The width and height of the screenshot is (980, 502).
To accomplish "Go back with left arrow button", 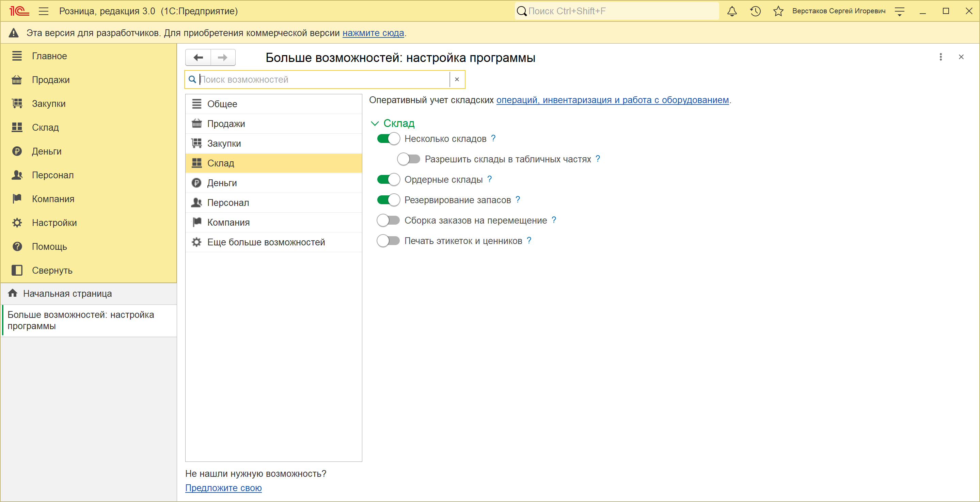I will tap(198, 58).
